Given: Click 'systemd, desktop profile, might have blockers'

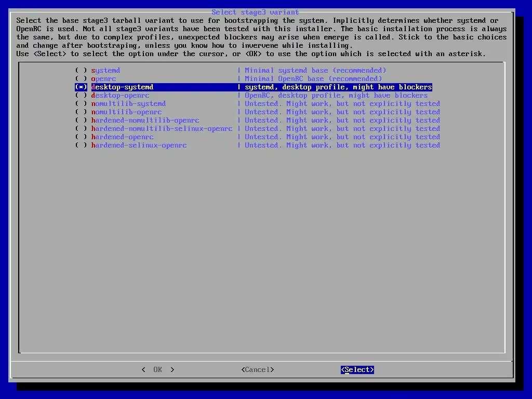Looking at the screenshot, I should (338, 87).
